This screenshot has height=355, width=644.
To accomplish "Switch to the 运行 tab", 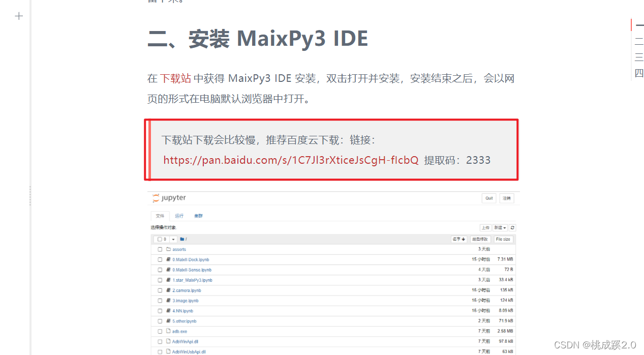I will click(x=179, y=216).
